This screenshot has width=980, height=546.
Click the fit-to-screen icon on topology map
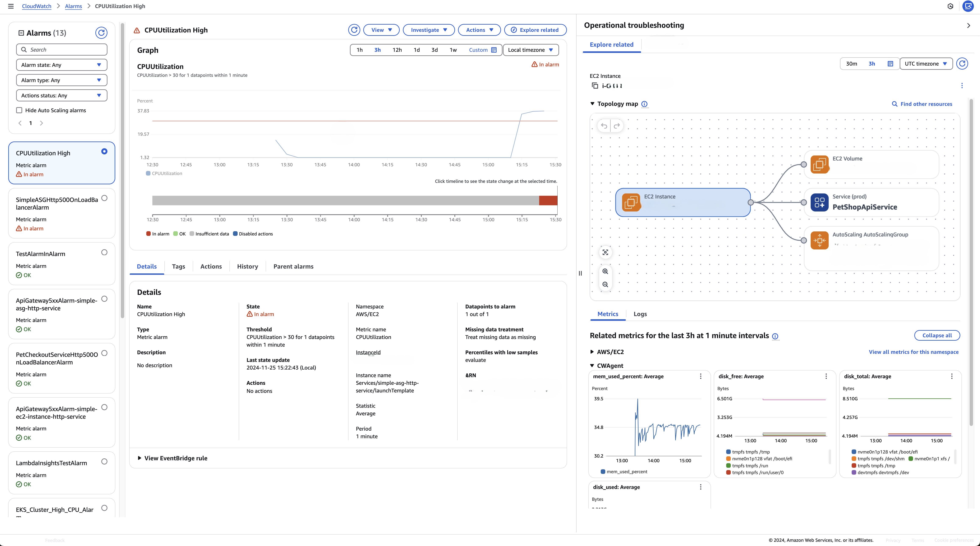605,252
